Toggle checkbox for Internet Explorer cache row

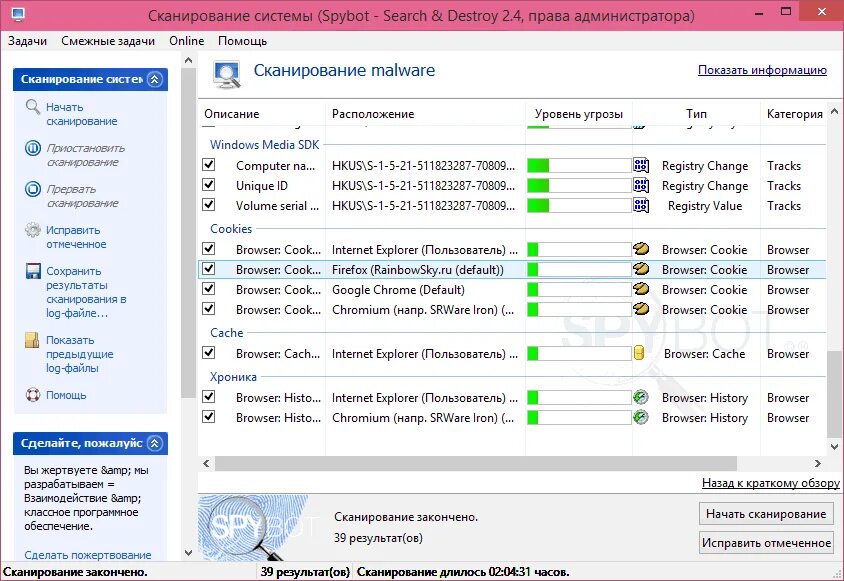click(209, 353)
